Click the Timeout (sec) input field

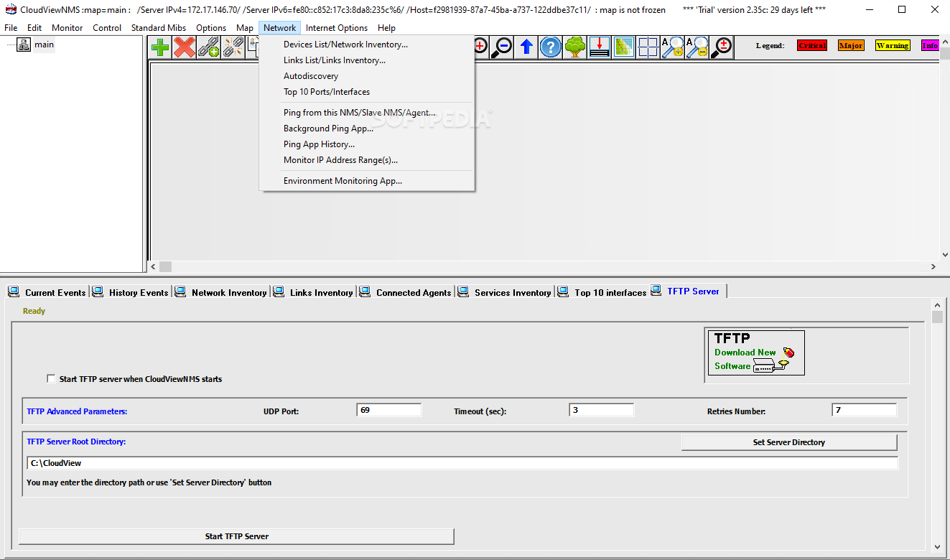[601, 410]
